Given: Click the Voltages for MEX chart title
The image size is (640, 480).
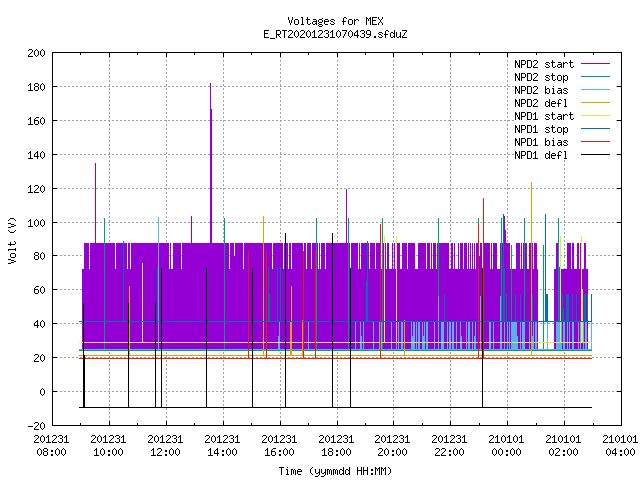Looking at the screenshot, I should [335, 21].
